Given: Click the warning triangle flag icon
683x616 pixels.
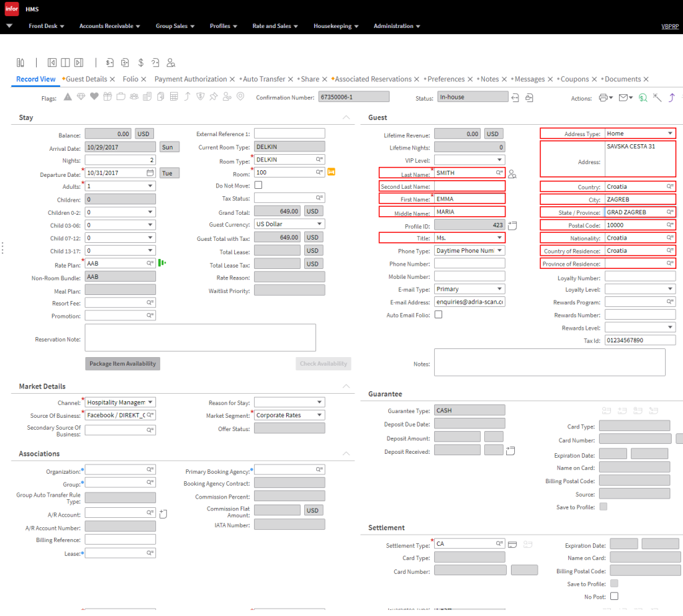Looking at the screenshot, I should 67,97.
